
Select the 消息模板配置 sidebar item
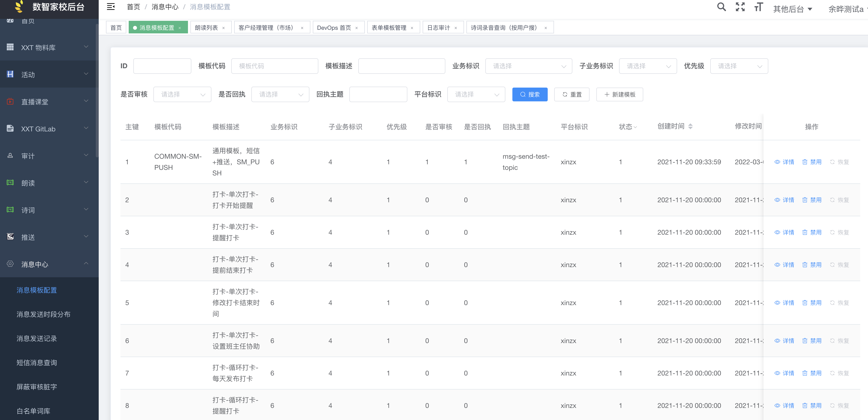tap(49, 290)
